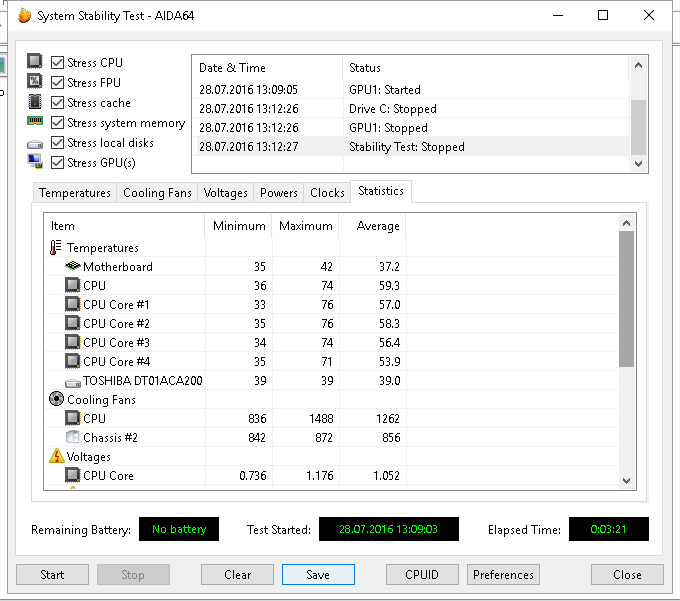680x601 pixels.
Task: Click the 'No battery' indicator
Action: click(x=179, y=529)
